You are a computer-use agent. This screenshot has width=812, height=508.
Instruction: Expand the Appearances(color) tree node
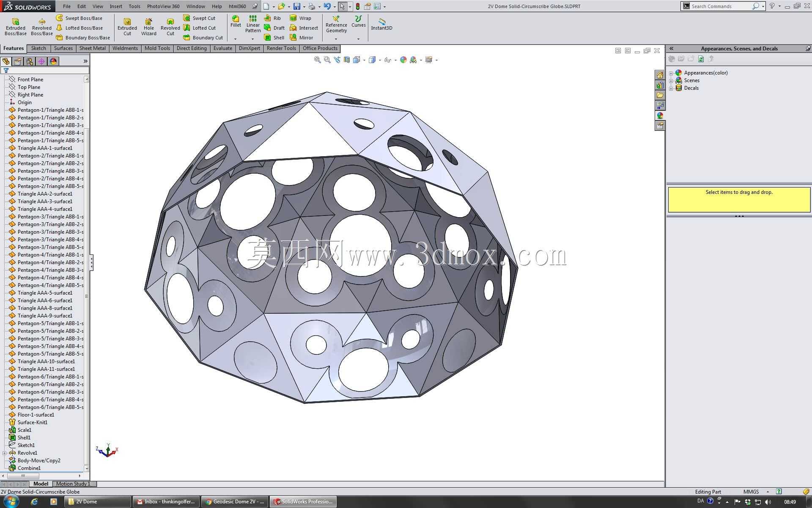click(671, 73)
